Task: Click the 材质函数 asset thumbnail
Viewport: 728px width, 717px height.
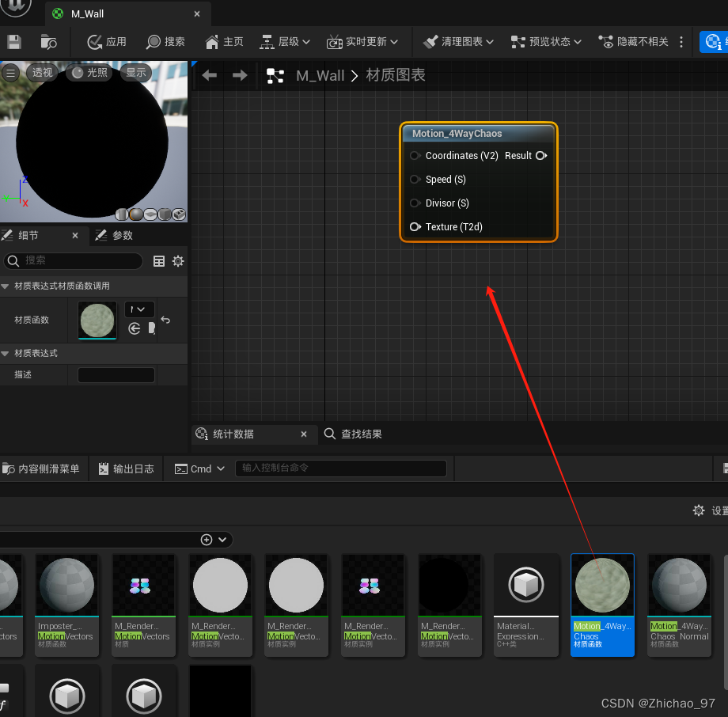Action: pos(97,320)
